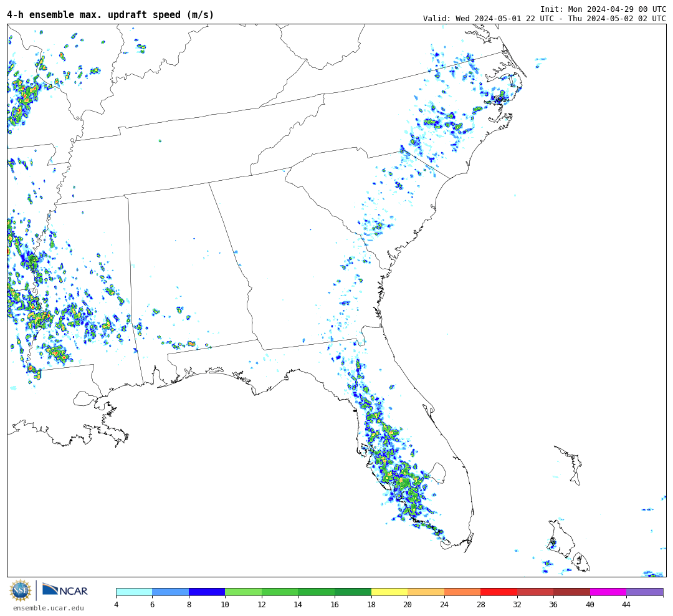The image size is (673, 616).
Task: Pick the magenta 40-44 colorbar swatch
Action: pos(608,592)
